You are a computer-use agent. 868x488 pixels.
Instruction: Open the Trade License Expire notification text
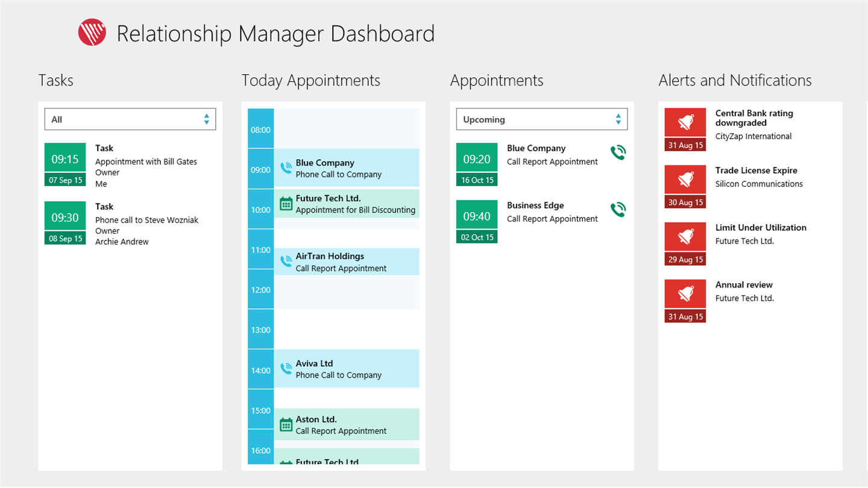point(756,170)
